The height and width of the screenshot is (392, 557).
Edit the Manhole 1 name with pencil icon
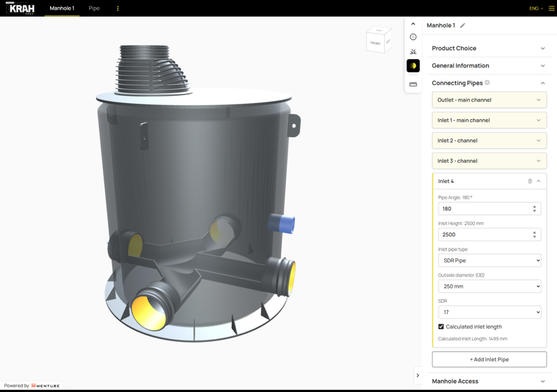[462, 25]
